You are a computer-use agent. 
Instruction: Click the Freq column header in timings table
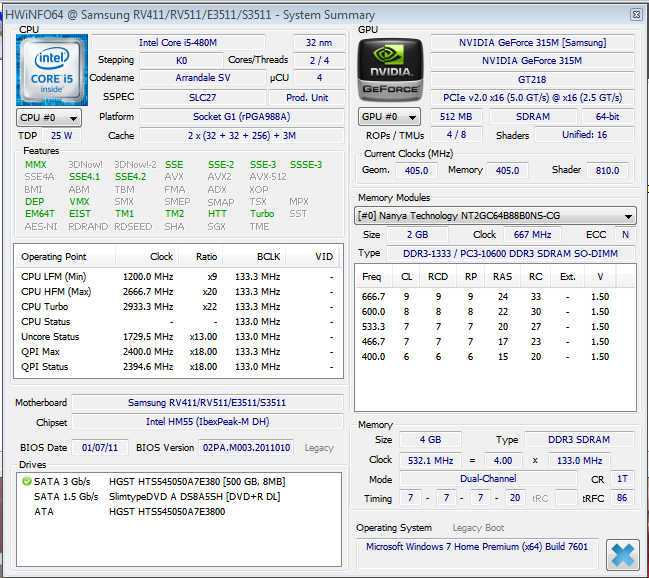click(371, 277)
